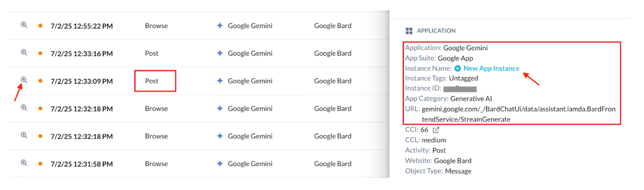644x190 pixels.
Task: Open details magnifier for 12:31:58 PM event
Action: 24,163
